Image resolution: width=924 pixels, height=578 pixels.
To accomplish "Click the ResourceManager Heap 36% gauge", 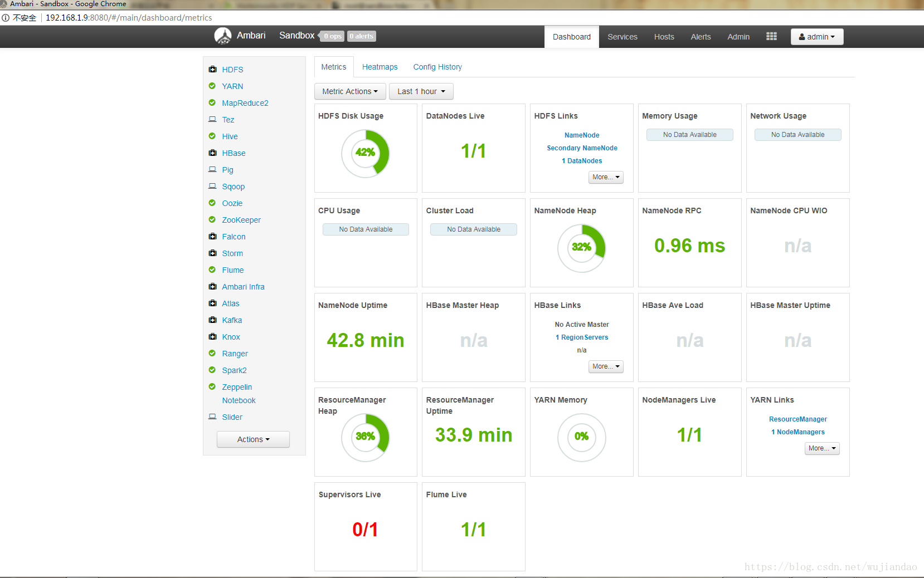I will coord(365,437).
